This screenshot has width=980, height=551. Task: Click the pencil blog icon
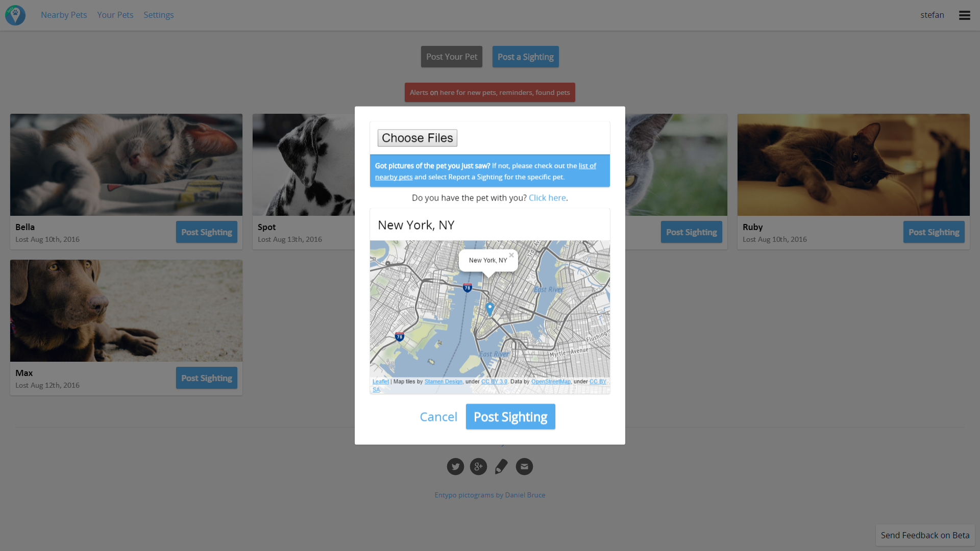coord(501,466)
